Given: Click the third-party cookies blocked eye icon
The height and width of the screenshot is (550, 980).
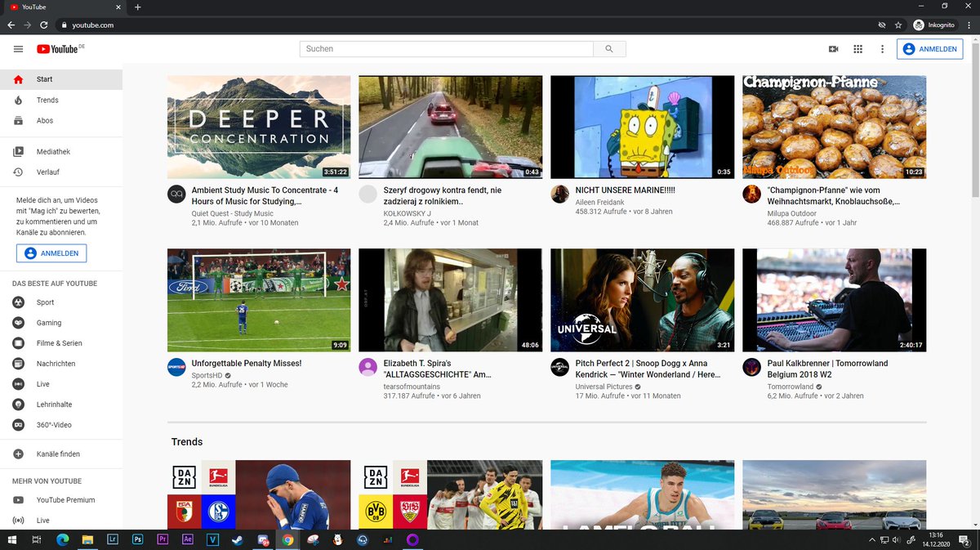Looking at the screenshot, I should coord(882,25).
